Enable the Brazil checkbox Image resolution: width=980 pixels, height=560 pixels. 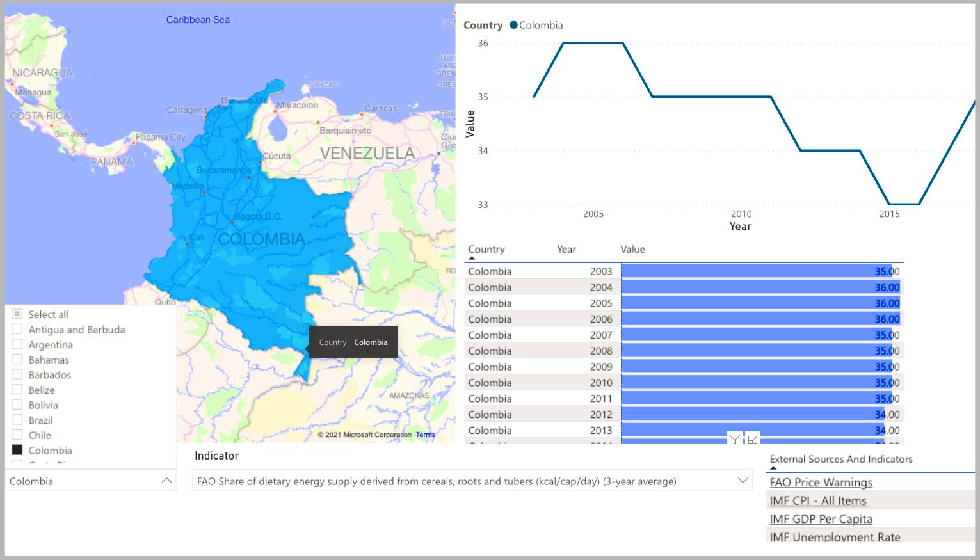pyautogui.click(x=17, y=420)
